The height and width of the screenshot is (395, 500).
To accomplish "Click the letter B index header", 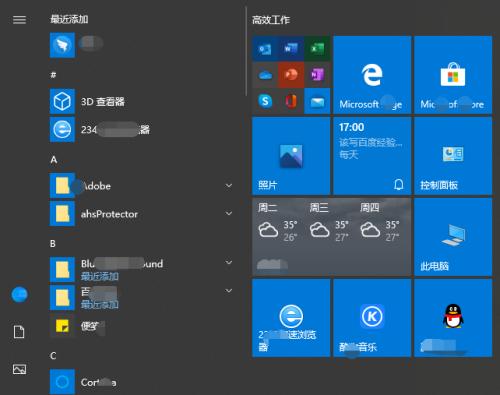I will coord(53,244).
